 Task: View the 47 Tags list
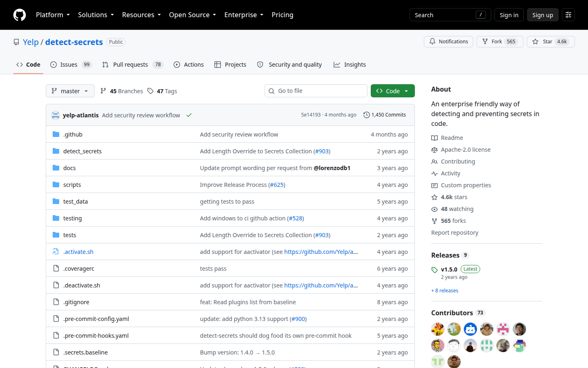click(x=162, y=91)
